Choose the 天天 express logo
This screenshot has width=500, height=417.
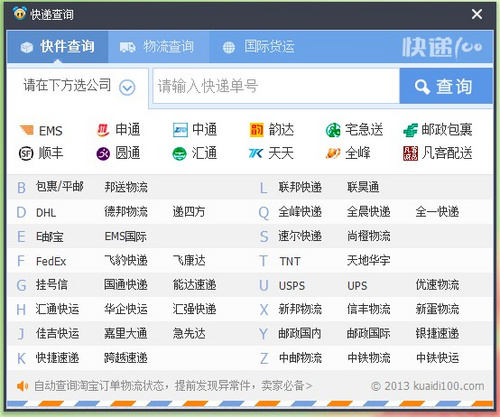(x=256, y=153)
